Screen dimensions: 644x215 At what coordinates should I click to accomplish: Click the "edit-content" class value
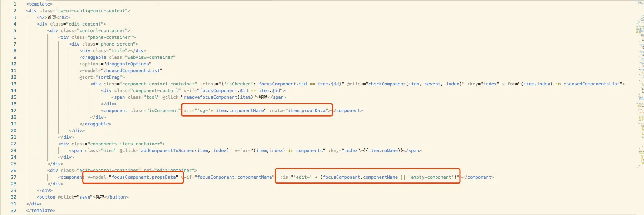pyautogui.click(x=86, y=24)
